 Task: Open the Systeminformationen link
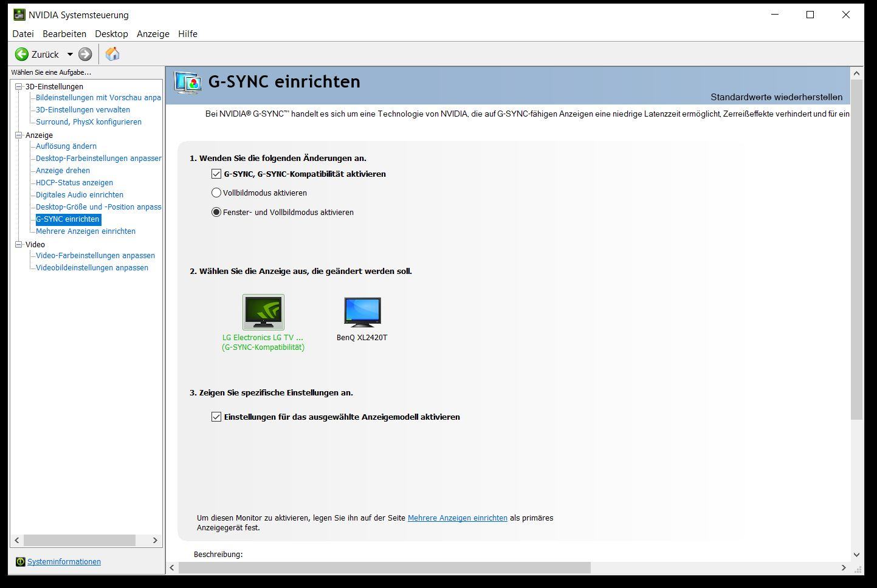(64, 562)
